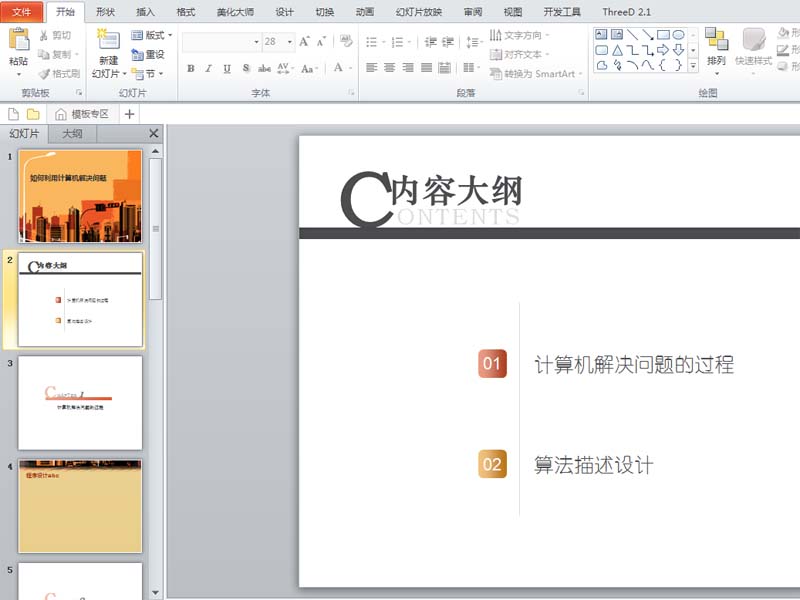
Task: Open Align Text (对齐文本) menu
Action: point(519,54)
